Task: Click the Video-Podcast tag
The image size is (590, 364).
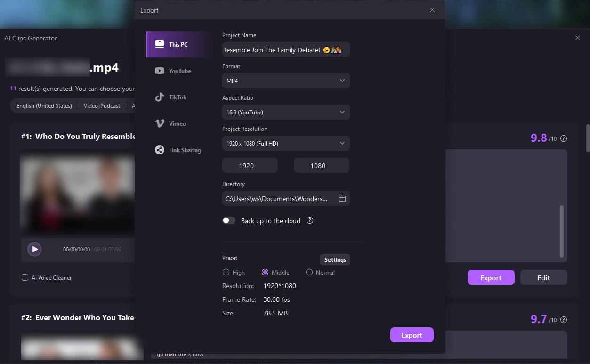Action: point(102,106)
